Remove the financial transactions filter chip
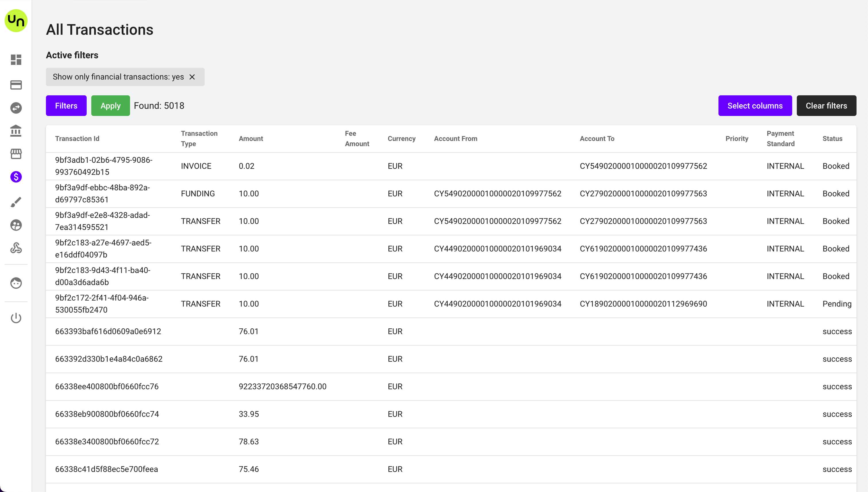Screen dimensions: 868x492 tap(192, 77)
